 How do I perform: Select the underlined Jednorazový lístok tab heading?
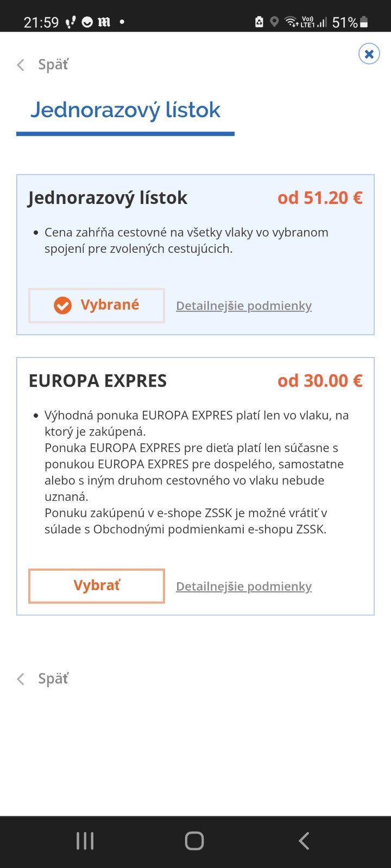[x=125, y=110]
